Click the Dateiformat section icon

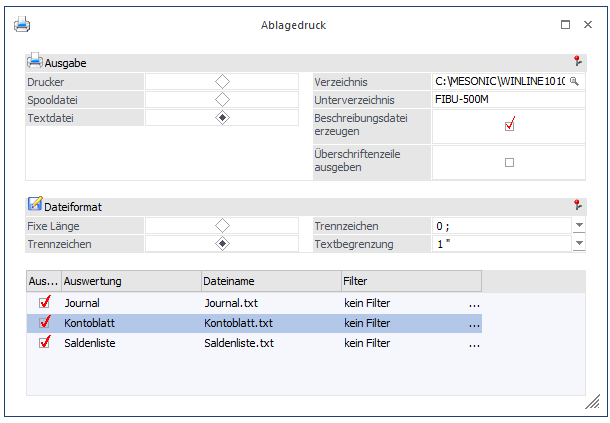point(35,204)
